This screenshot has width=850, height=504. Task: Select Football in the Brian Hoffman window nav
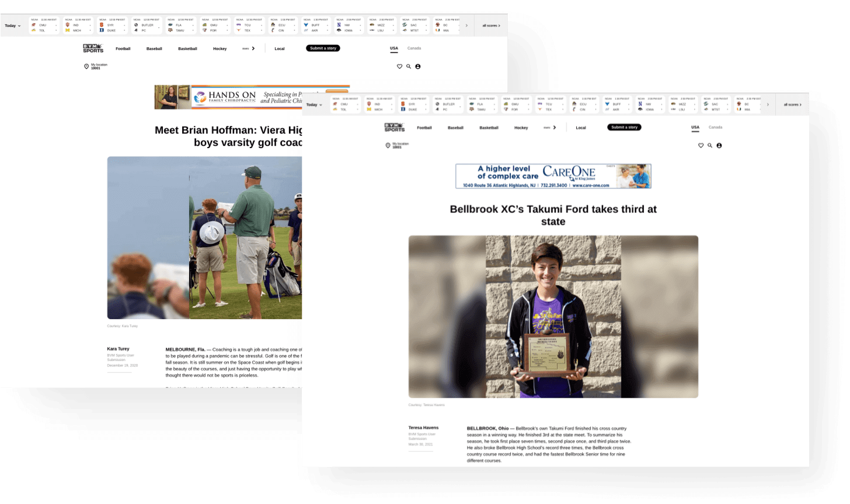pos(123,49)
